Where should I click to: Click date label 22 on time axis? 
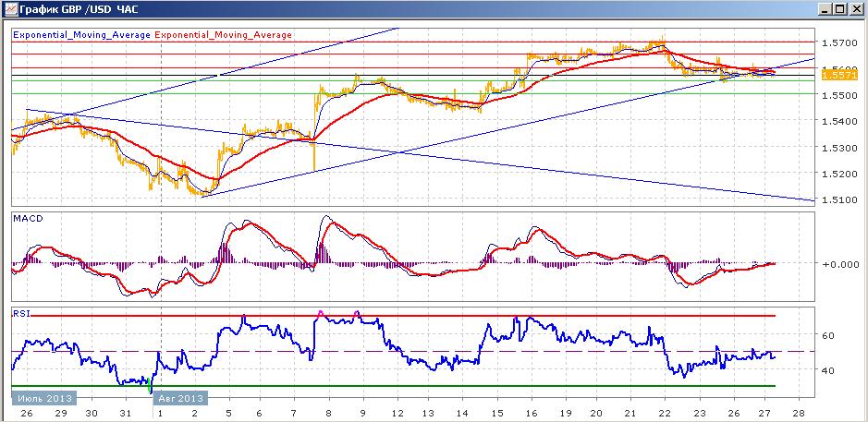tap(666, 413)
